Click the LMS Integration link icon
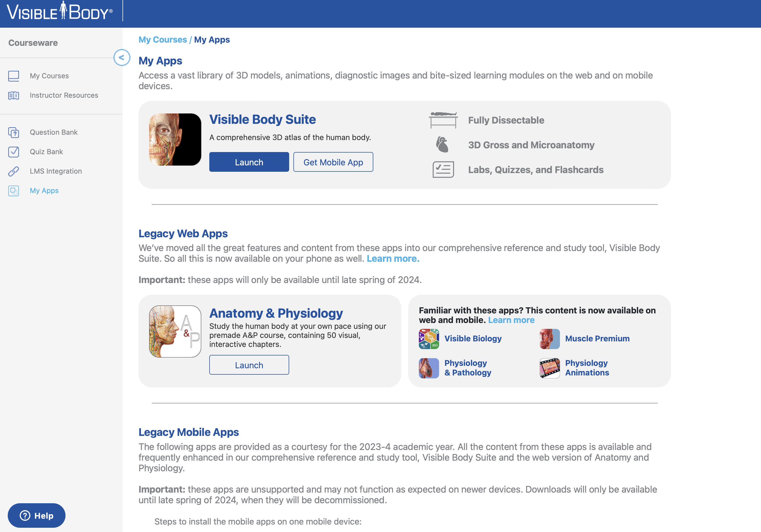The width and height of the screenshot is (761, 532). pyautogui.click(x=14, y=171)
